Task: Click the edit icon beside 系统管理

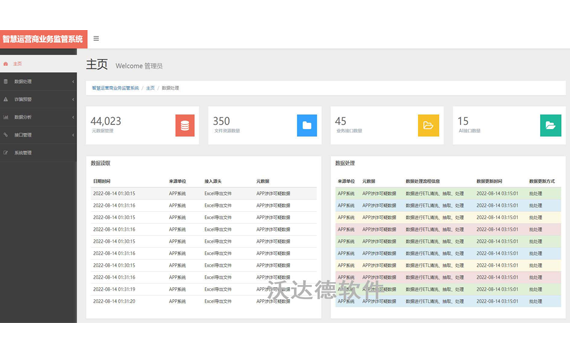Action: 6,153
